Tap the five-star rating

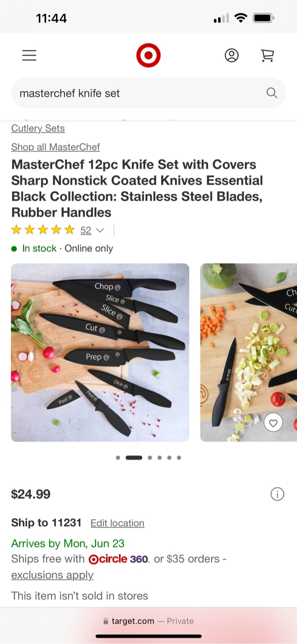[x=43, y=230]
